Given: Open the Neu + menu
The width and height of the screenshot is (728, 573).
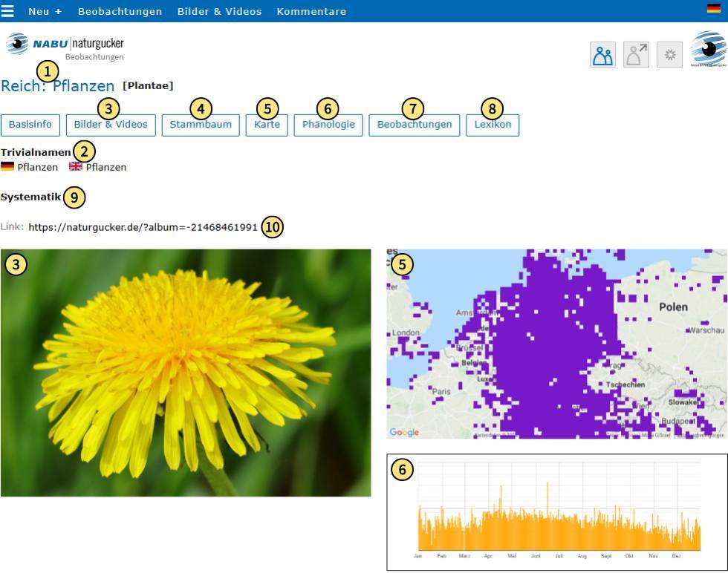Looking at the screenshot, I should (45, 11).
